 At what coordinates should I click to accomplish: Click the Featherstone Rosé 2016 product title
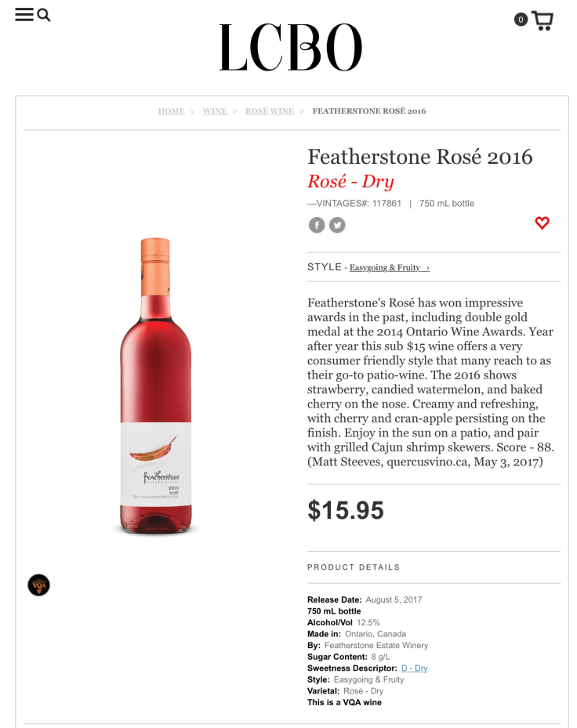coord(419,157)
